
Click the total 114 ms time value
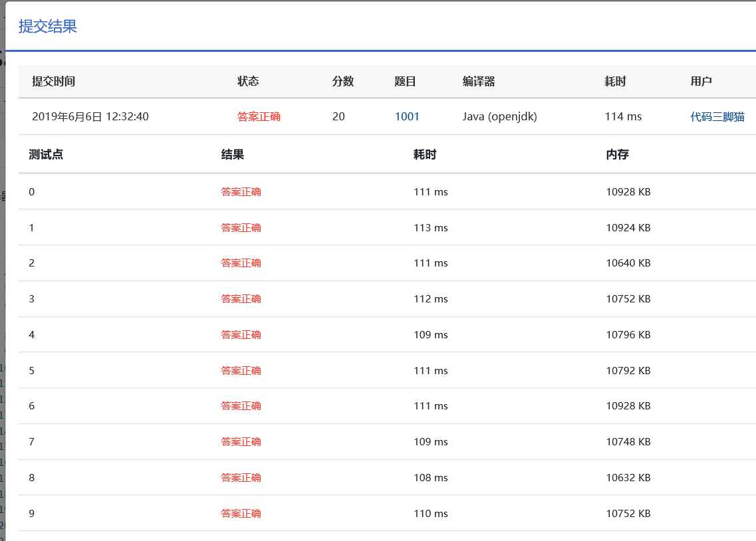coord(623,116)
